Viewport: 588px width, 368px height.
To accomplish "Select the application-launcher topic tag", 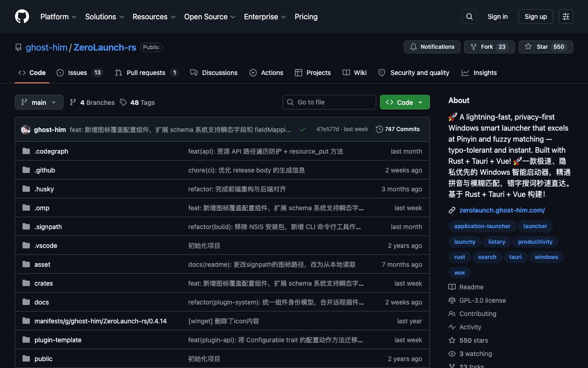I will pyautogui.click(x=482, y=226).
